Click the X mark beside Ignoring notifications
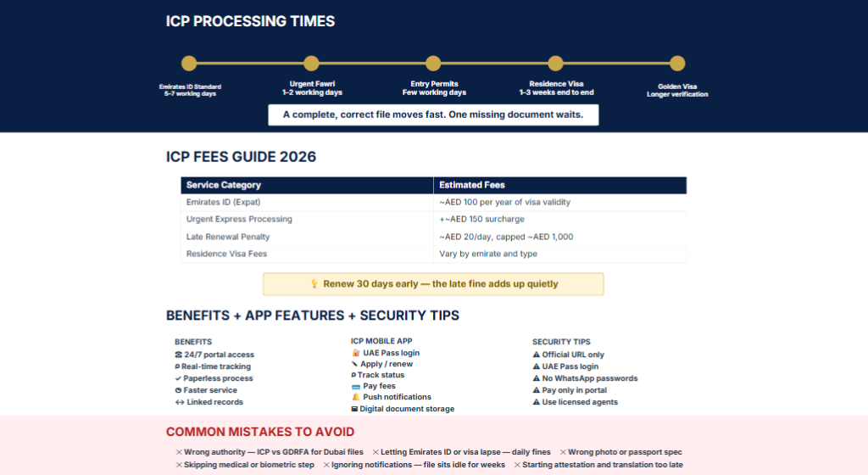 click(x=326, y=465)
